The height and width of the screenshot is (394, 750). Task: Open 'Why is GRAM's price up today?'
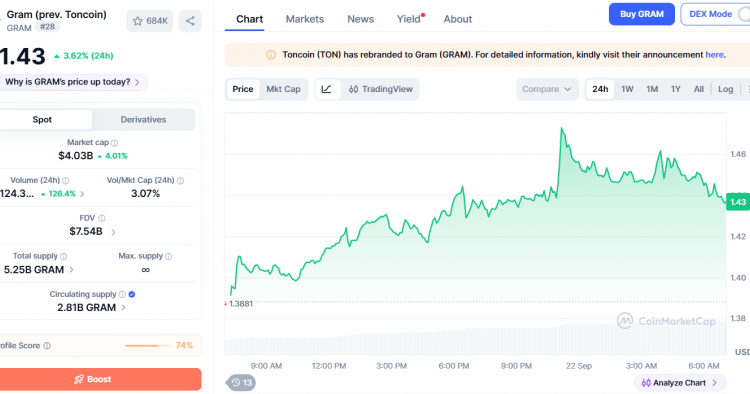click(x=73, y=82)
